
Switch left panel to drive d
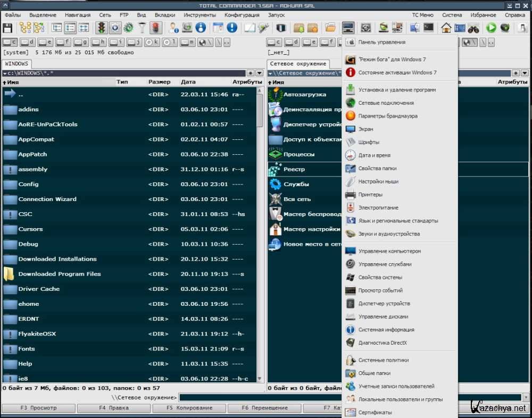28,42
